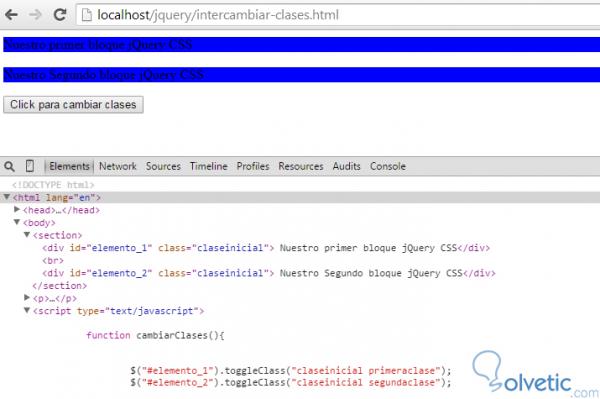Go back with the browser back arrow
Image resolution: width=600 pixels, height=399 pixels.
pyautogui.click(x=11, y=15)
